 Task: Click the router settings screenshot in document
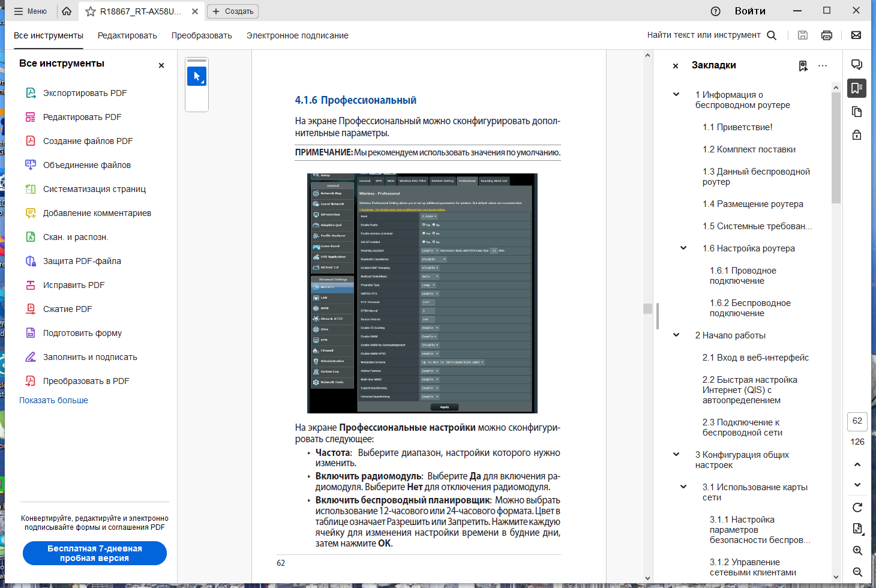pyautogui.click(x=422, y=293)
